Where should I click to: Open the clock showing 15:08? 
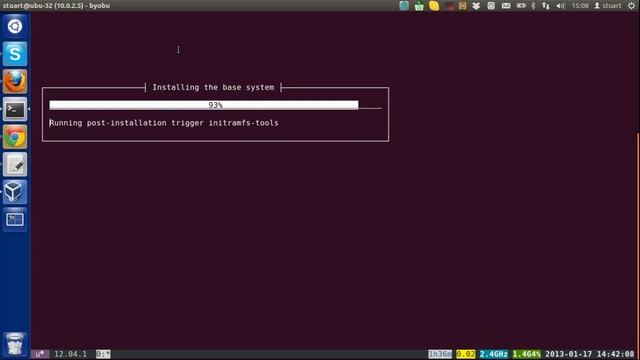point(580,6)
